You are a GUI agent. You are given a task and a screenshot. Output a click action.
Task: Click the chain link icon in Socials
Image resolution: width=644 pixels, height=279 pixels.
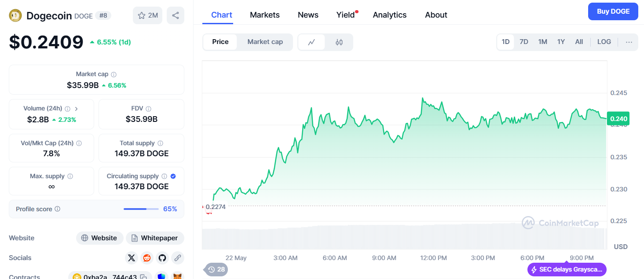tap(178, 258)
